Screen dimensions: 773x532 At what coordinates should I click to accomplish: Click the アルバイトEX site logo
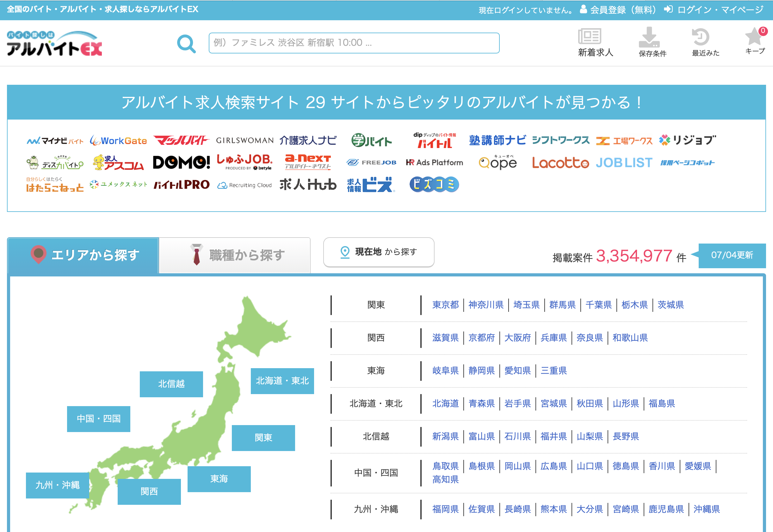coord(54,43)
